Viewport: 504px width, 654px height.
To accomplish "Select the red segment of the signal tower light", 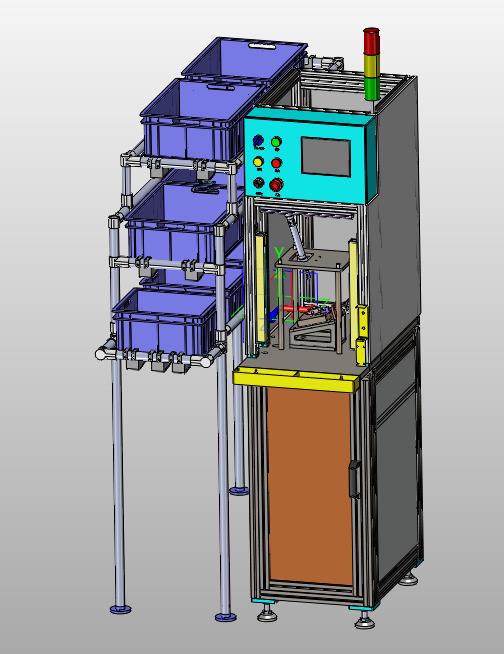I will (x=371, y=41).
